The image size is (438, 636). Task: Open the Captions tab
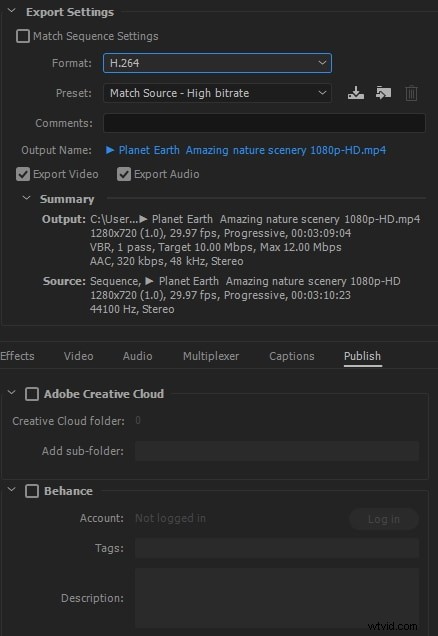292,356
